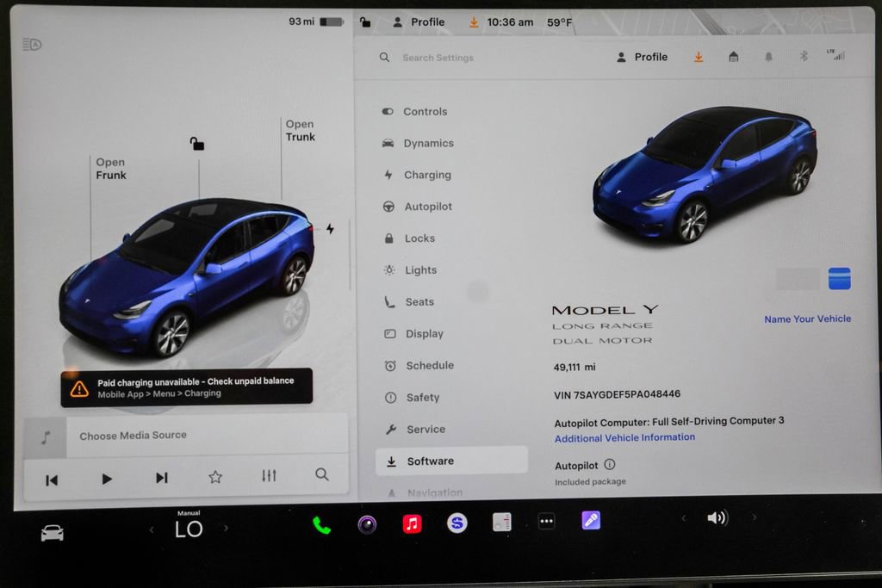Tap the lock icon in the status bar
This screenshot has height=588, width=882.
point(365,22)
